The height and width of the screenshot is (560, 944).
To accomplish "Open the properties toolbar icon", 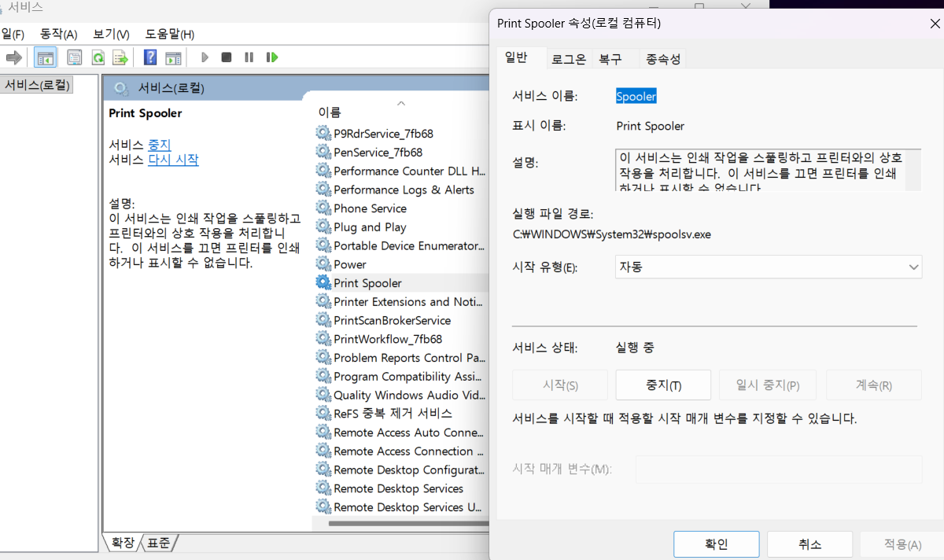I will point(75,57).
